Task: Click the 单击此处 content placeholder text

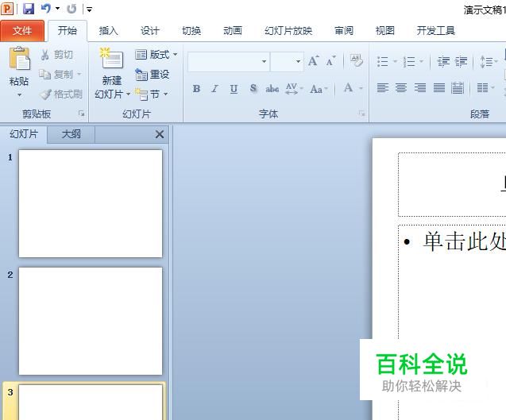Action: [x=464, y=241]
